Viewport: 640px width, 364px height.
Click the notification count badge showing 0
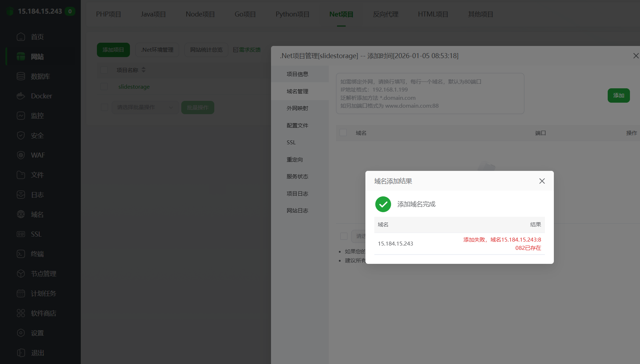click(70, 11)
